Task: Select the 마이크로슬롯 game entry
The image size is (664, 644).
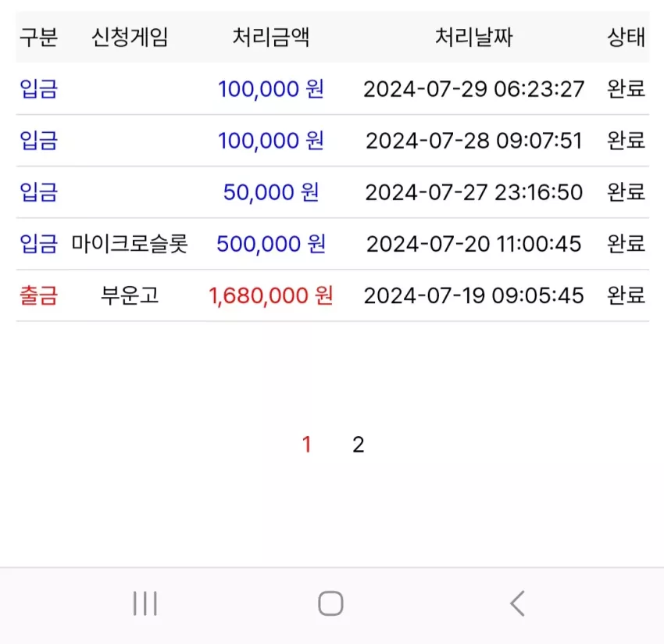Action: coord(130,244)
